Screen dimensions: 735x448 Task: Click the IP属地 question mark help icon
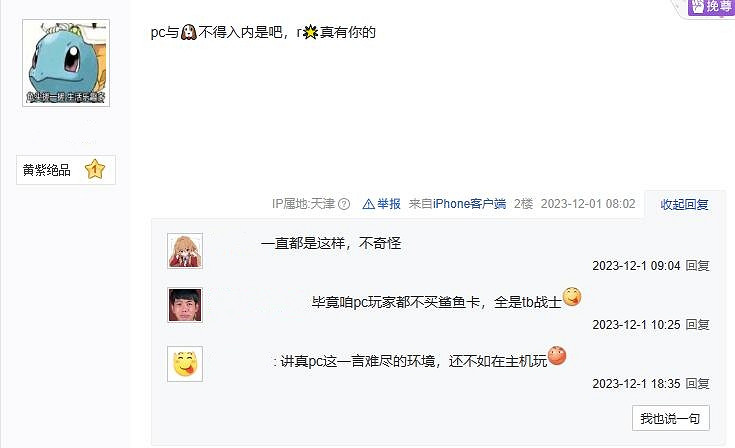tap(344, 204)
